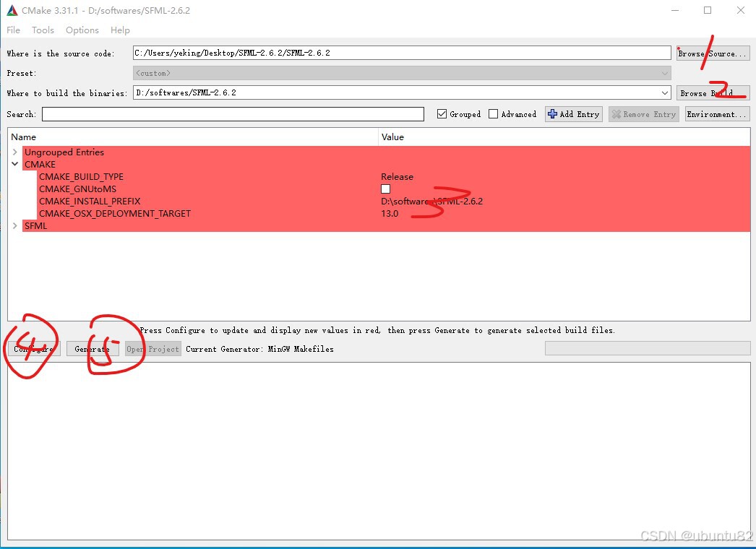Uncheck the Grouped checkbox
This screenshot has height=549, width=756.
coord(442,114)
